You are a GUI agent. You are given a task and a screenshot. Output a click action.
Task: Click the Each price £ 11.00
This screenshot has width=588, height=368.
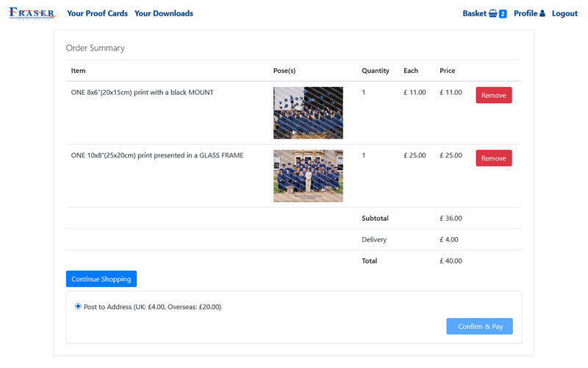pyautogui.click(x=415, y=93)
